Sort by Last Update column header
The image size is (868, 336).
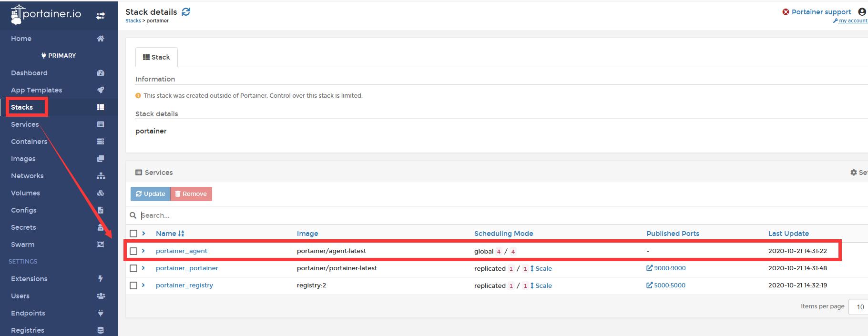pyautogui.click(x=788, y=234)
